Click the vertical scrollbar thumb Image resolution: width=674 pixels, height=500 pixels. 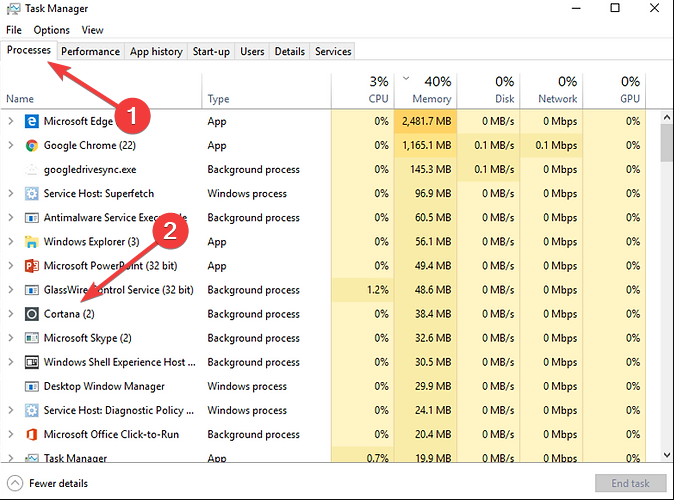click(667, 143)
